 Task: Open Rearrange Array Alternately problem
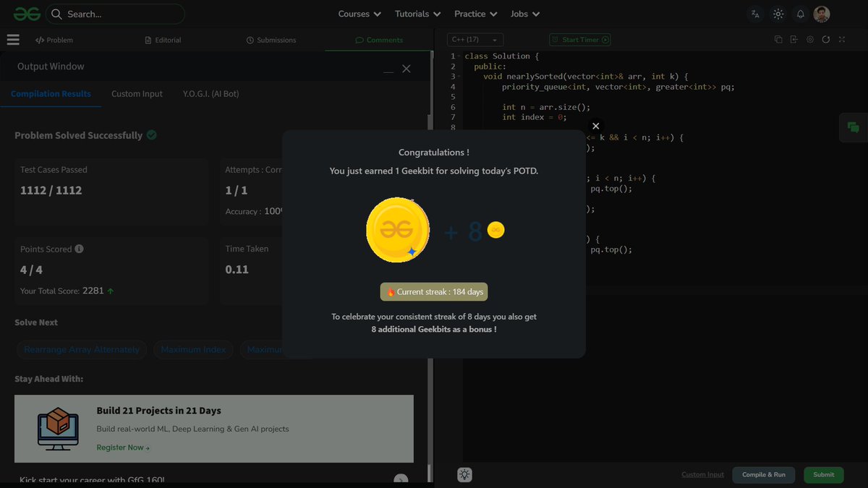pos(82,350)
